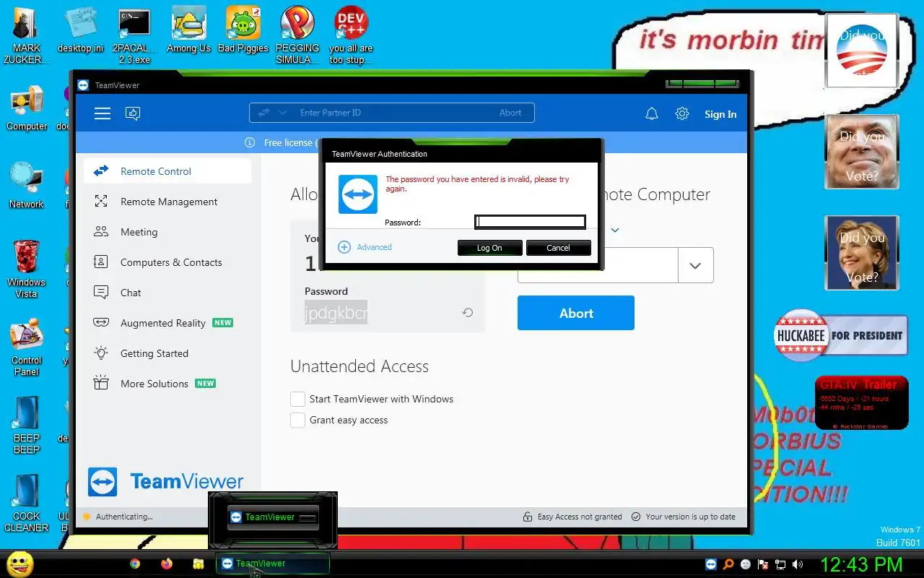
Task: Open the Computer desktop icon
Action: pos(27,108)
